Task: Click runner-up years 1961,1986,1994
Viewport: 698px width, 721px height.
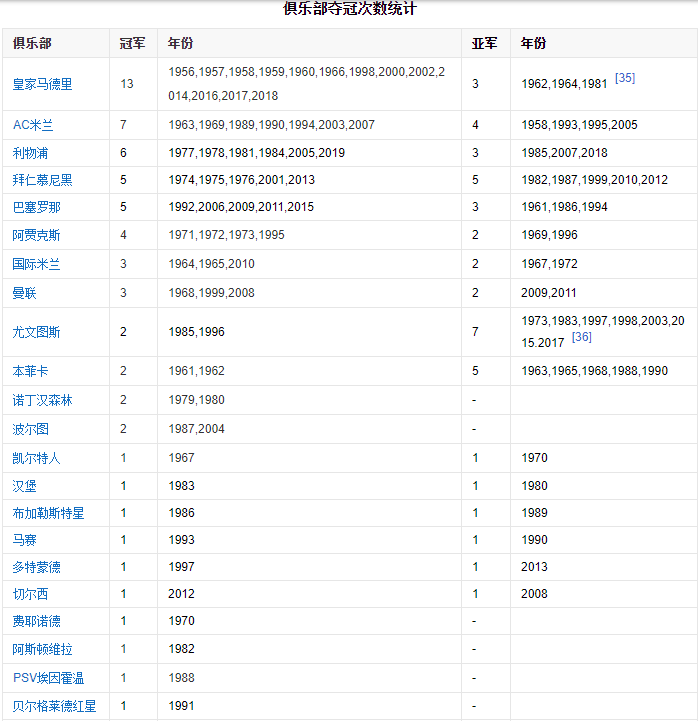Action: point(565,207)
